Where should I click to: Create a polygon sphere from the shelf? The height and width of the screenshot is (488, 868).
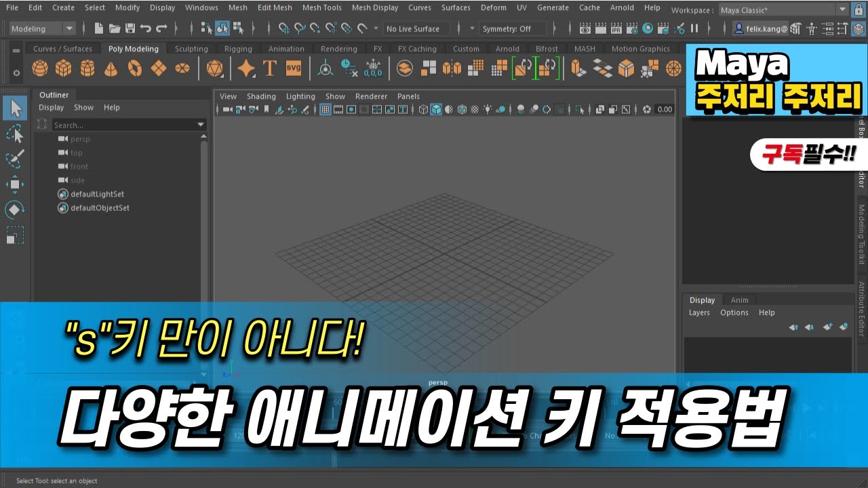point(40,68)
